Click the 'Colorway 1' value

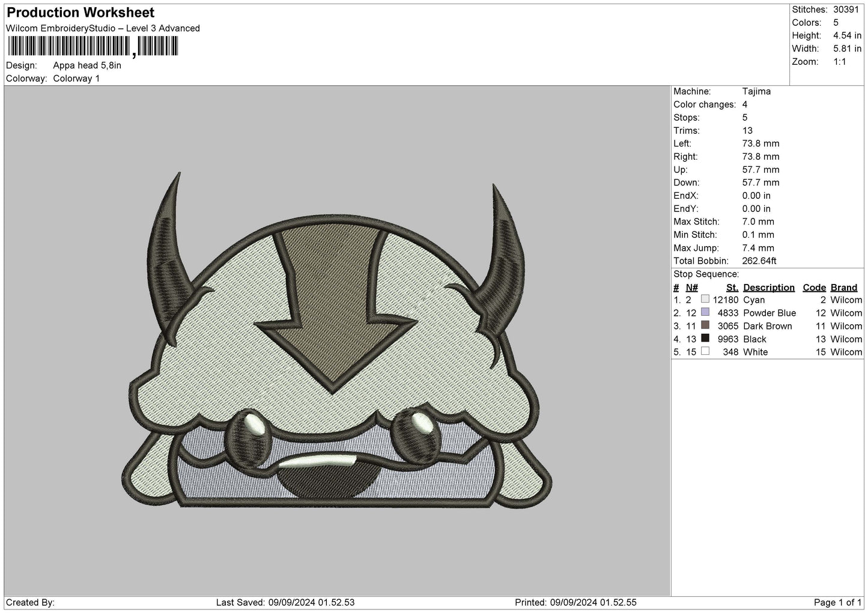click(x=76, y=79)
